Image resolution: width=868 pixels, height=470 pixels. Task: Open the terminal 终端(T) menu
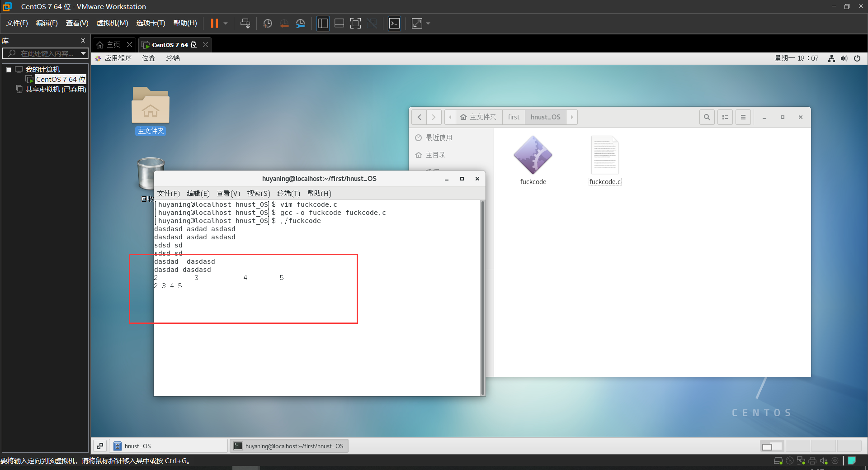point(289,193)
